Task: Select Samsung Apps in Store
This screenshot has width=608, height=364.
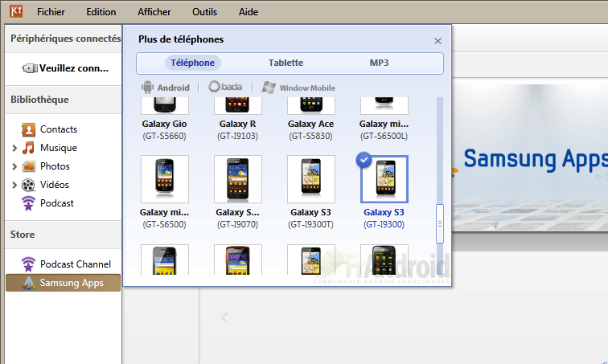Action: 64,283
